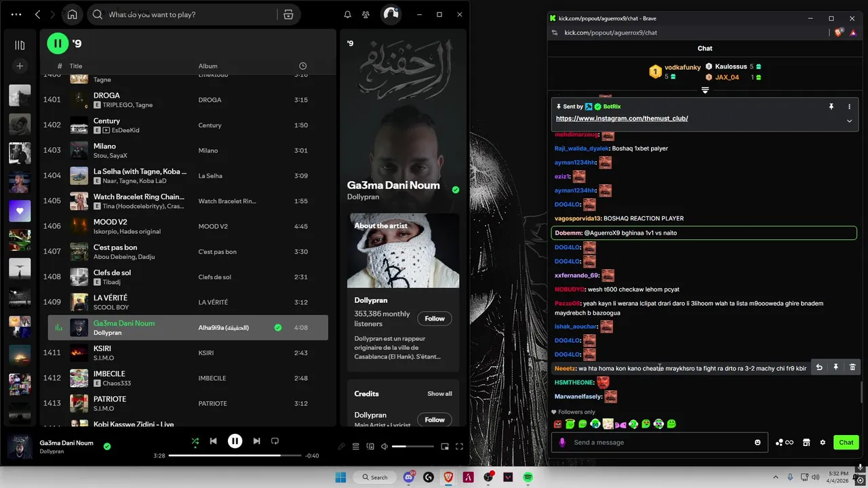Screen dimensions: 868x488
Task: Toggle repeat mode
Action: 275,441
